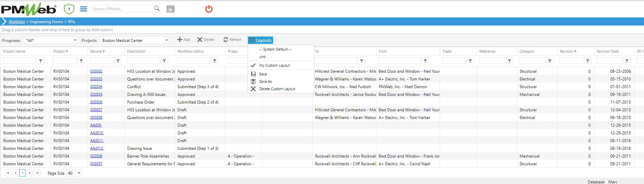The height and width of the screenshot is (184, 644).
Task: Open the Projects dropdown
Action: click(x=166, y=40)
